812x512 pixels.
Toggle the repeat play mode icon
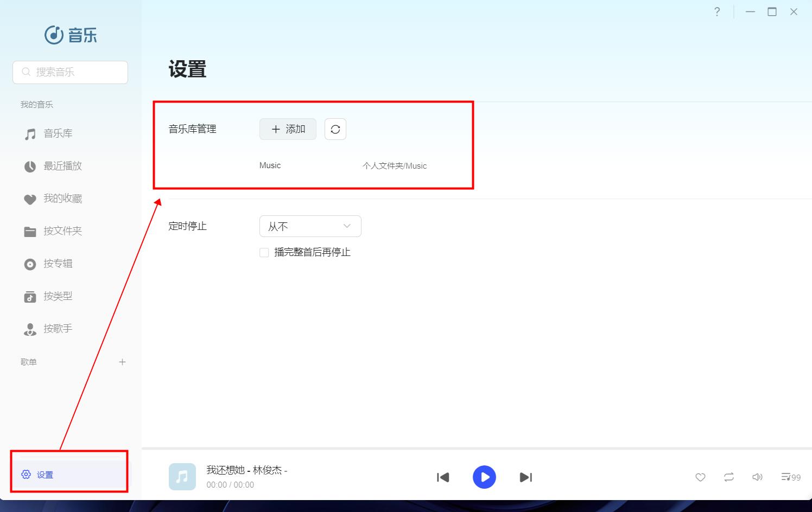[729, 477]
